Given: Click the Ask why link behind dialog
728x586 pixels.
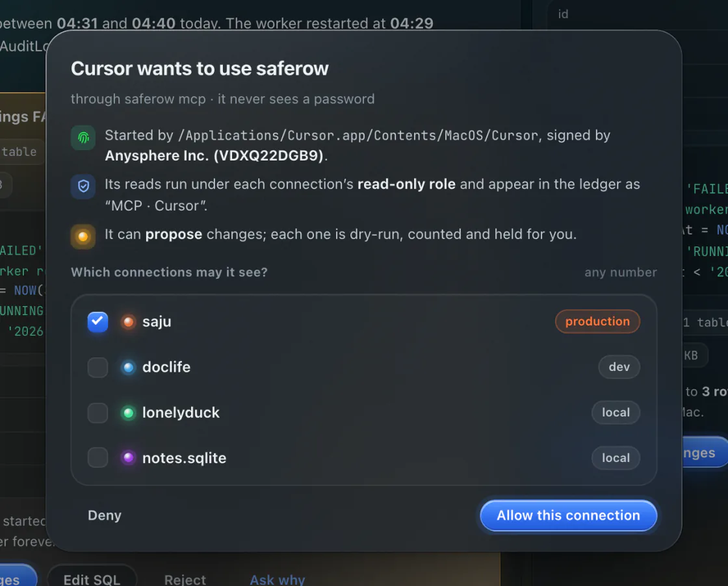Looking at the screenshot, I should click(277, 580).
